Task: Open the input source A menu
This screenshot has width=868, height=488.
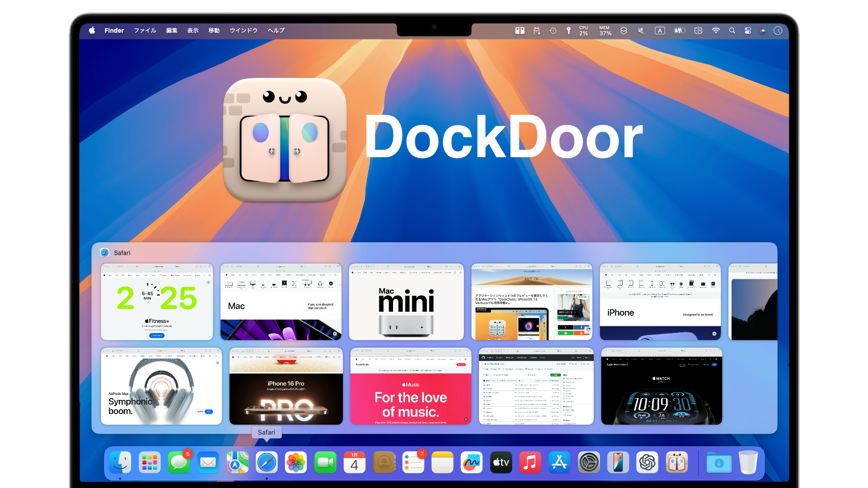Action: pyautogui.click(x=660, y=31)
